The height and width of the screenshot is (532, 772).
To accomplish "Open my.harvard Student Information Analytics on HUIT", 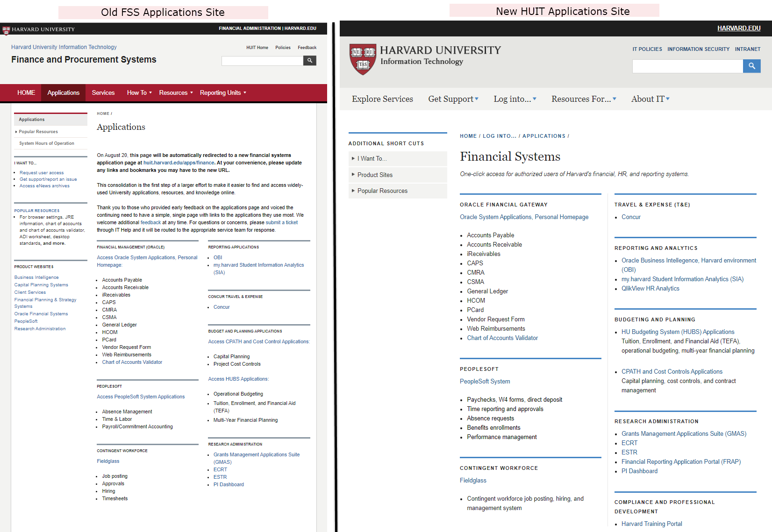I will [x=682, y=279].
